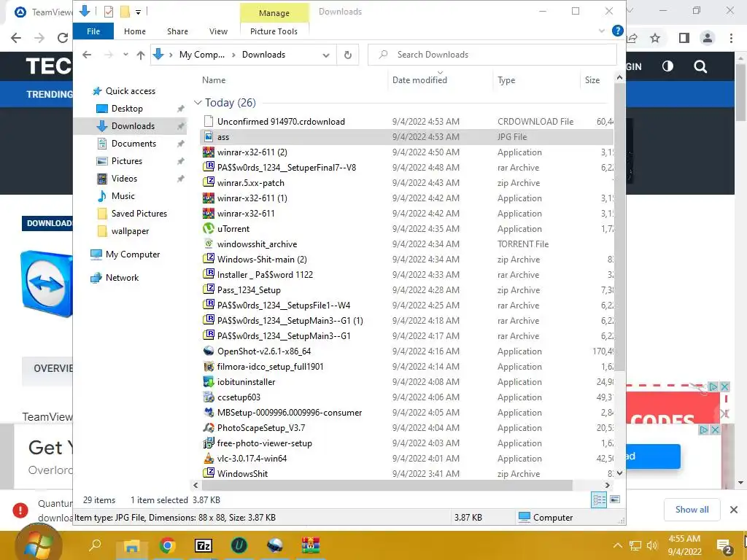The width and height of the screenshot is (747, 560).
Task: Select windowsshit_archive torrent file icon
Action: point(208,244)
